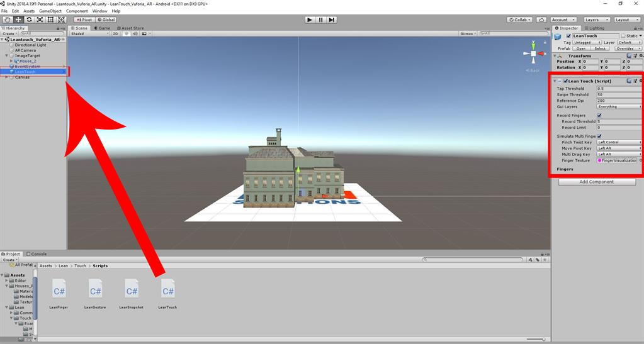The height and width of the screenshot is (344, 644).
Task: Click the Add Component button
Action: pos(596,182)
